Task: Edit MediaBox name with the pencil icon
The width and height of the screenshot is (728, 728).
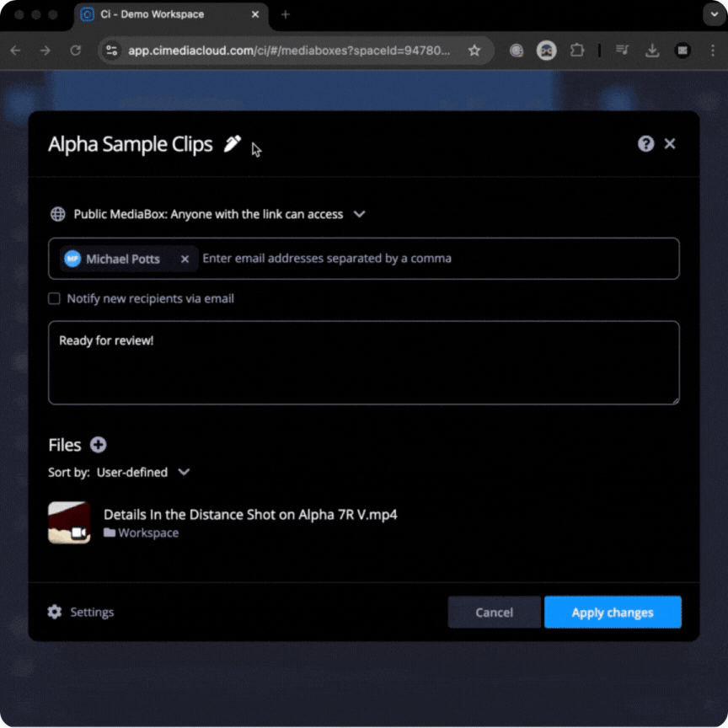Action: point(233,143)
